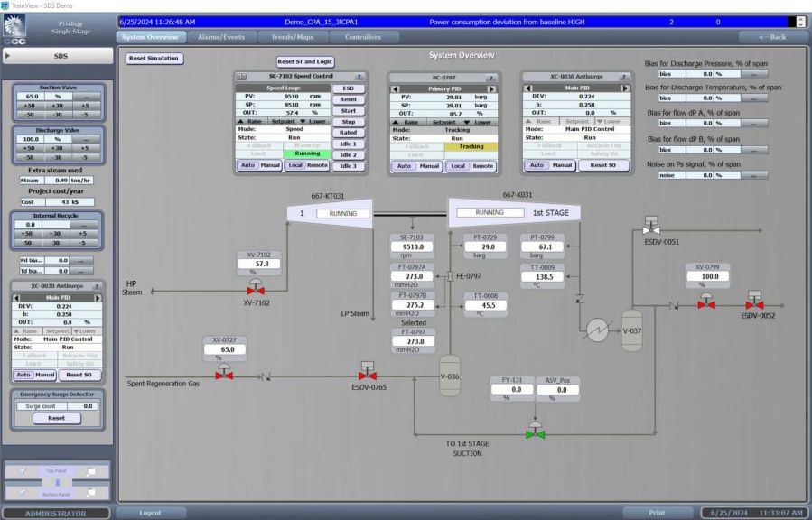Click the V-036 suction drum vessel
The height and width of the screenshot is (520, 812).
(x=450, y=376)
